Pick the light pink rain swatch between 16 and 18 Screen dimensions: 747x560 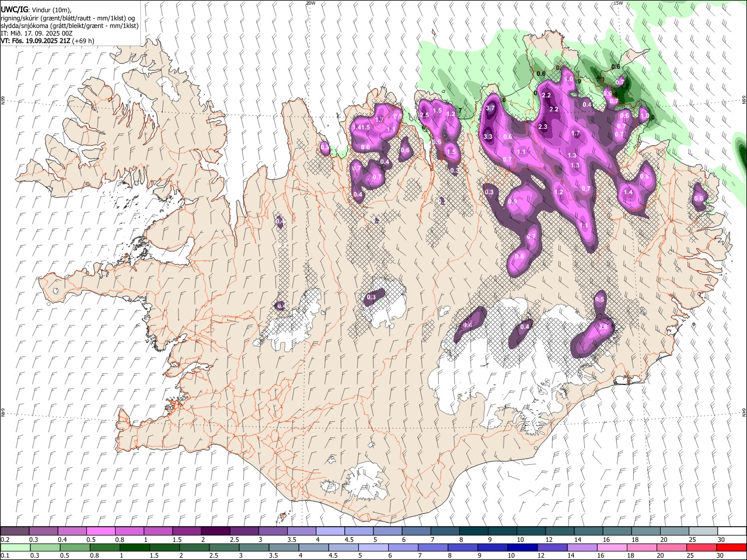click(x=613, y=547)
